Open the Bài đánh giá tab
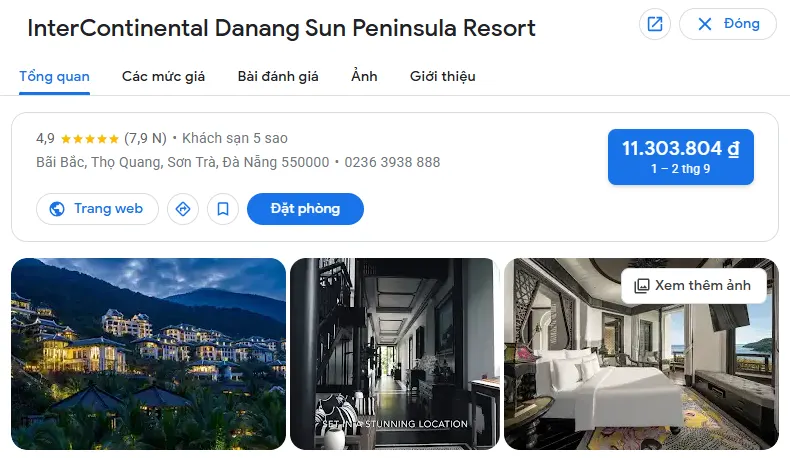This screenshot has width=790, height=458. (278, 77)
